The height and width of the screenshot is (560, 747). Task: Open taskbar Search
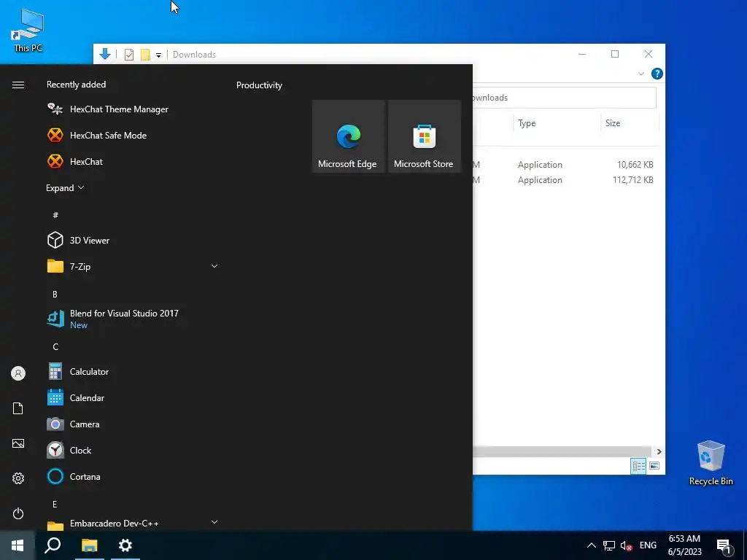click(53, 545)
